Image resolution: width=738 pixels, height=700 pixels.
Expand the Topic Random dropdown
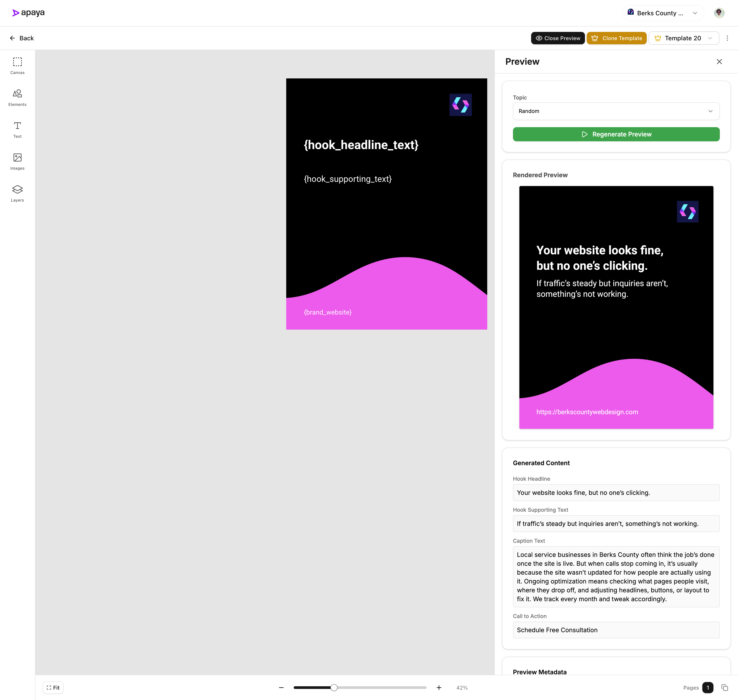point(616,111)
